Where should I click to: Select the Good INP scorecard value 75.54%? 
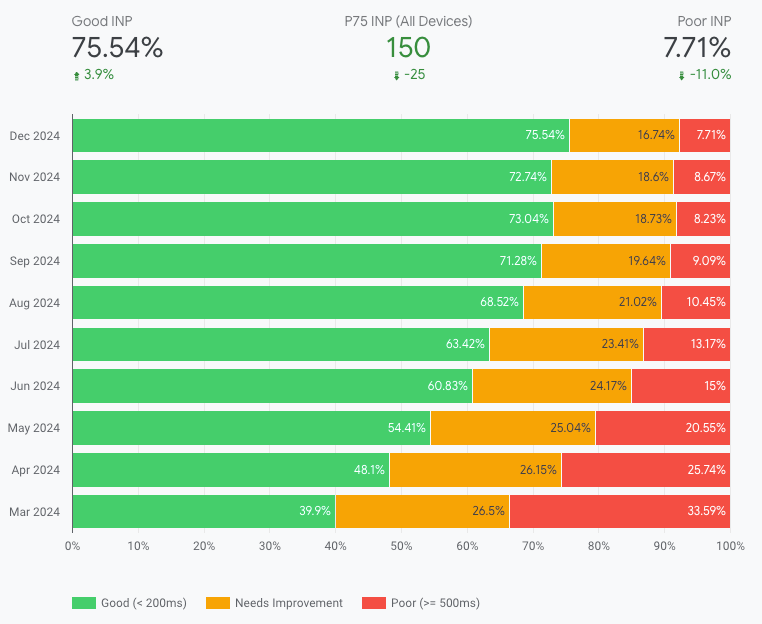coord(117,47)
